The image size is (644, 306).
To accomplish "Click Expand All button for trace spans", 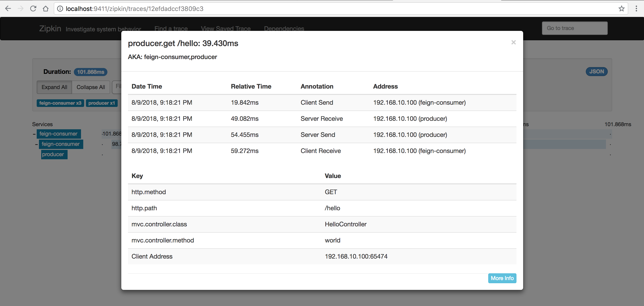I will pyautogui.click(x=54, y=87).
